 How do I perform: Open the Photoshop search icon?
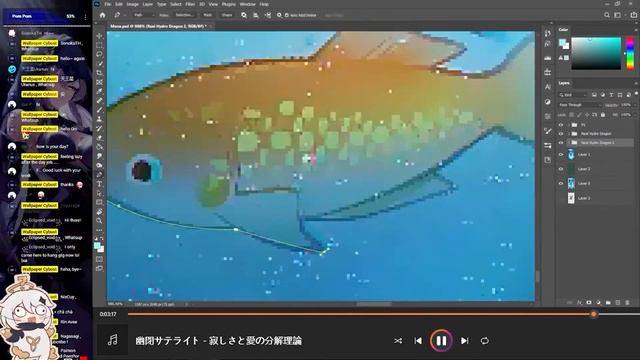point(607,15)
